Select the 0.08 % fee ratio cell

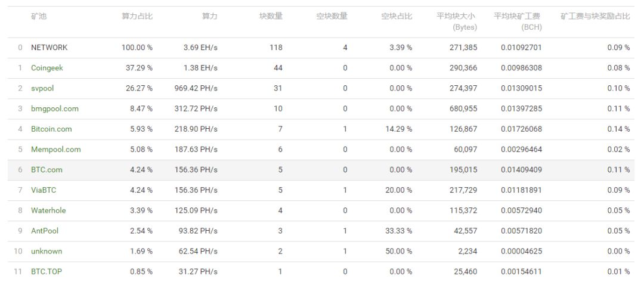618,68
